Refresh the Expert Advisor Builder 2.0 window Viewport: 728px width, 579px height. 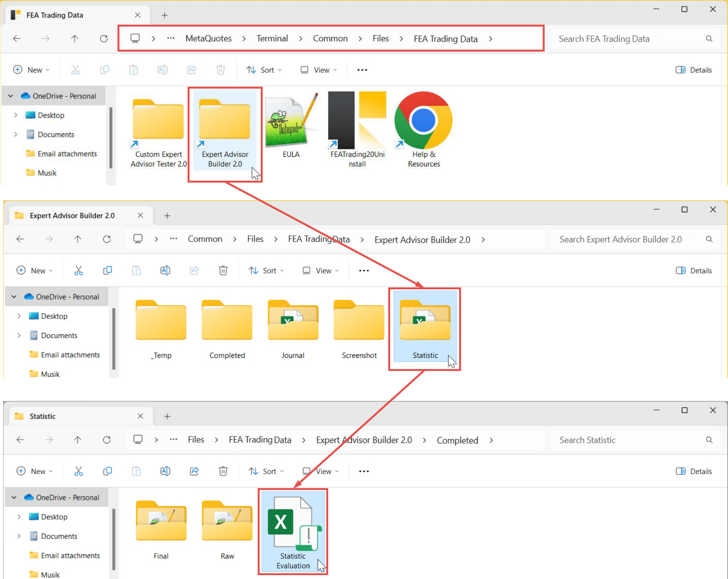click(107, 239)
